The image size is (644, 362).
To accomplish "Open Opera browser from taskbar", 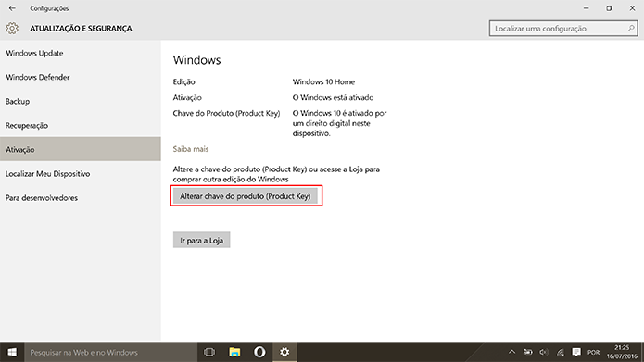I will [x=259, y=352].
